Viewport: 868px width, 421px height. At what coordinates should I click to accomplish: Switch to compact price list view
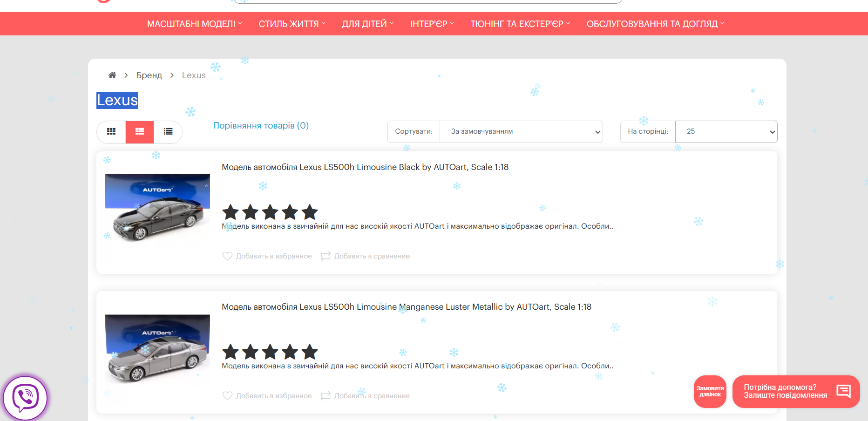coord(168,132)
